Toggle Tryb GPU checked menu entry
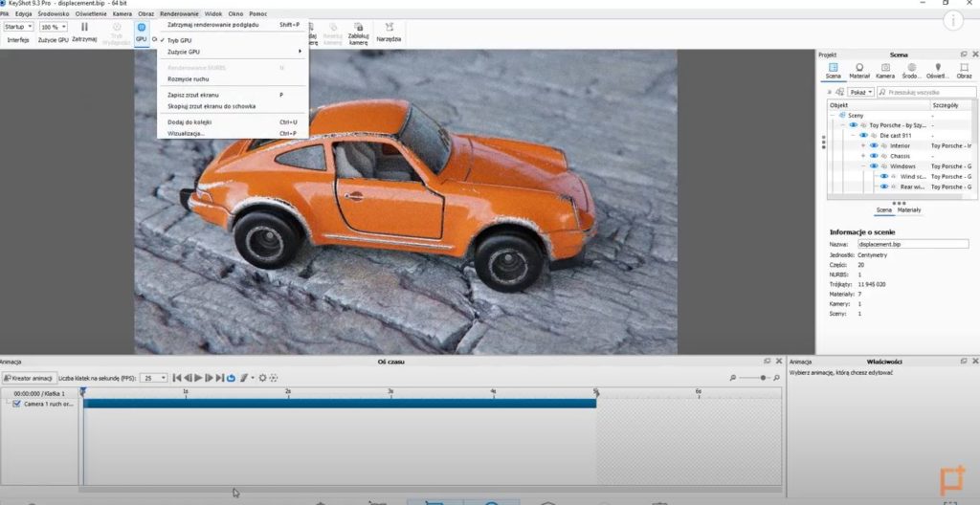This screenshot has width=980, height=505. 233,40
